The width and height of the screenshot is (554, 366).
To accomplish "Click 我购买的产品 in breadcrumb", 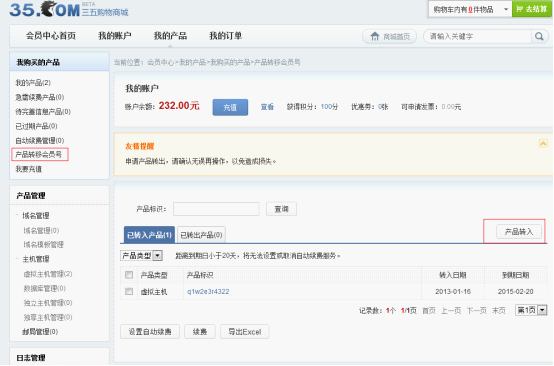I will pyautogui.click(x=230, y=63).
